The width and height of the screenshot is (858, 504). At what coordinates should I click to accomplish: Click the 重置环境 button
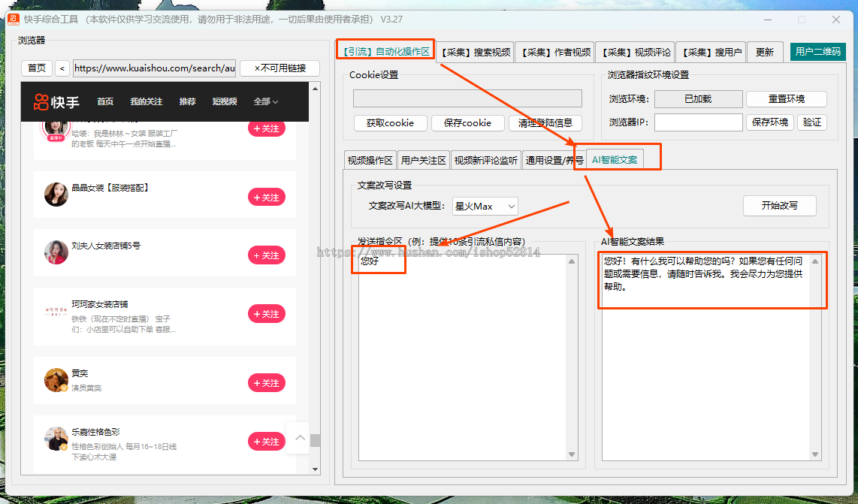pyautogui.click(x=787, y=99)
